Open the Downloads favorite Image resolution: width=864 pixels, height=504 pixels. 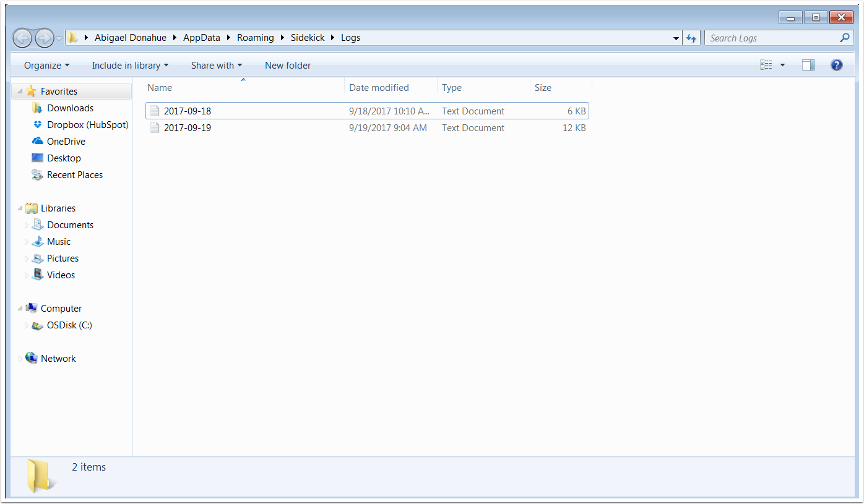[x=71, y=108]
